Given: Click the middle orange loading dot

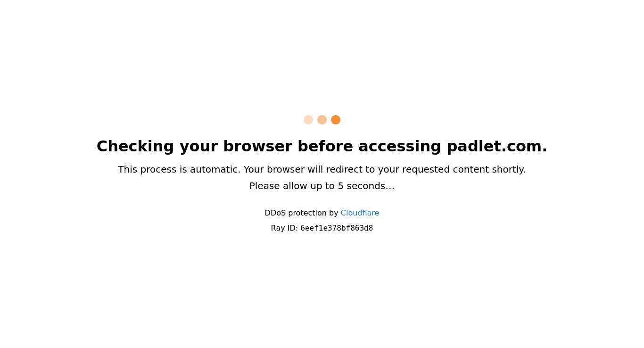Looking at the screenshot, I should (x=322, y=120).
